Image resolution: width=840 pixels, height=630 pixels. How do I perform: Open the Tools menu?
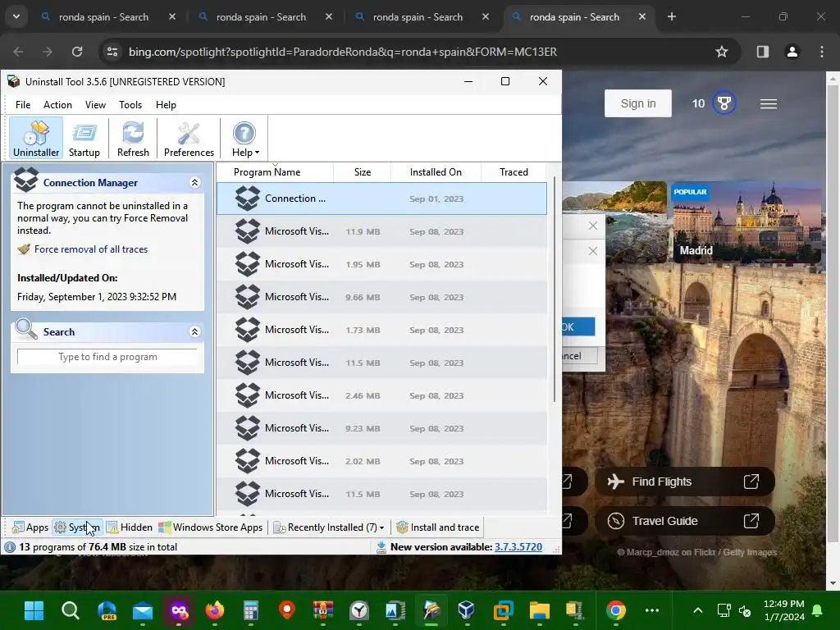coord(130,105)
